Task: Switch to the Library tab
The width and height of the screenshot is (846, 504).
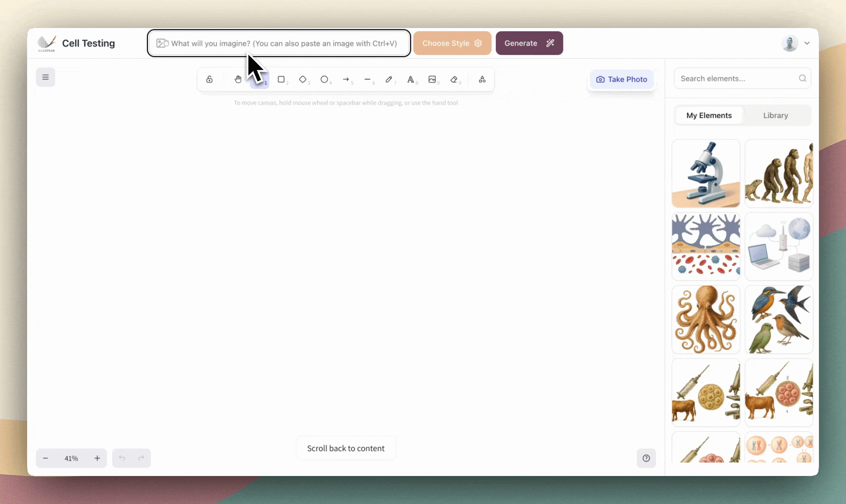Action: [775, 115]
